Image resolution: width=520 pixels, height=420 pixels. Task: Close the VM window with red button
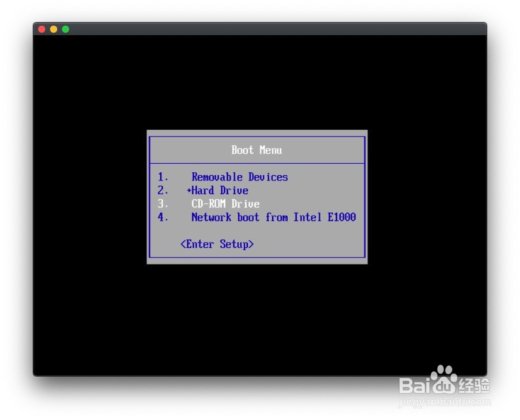(42, 29)
